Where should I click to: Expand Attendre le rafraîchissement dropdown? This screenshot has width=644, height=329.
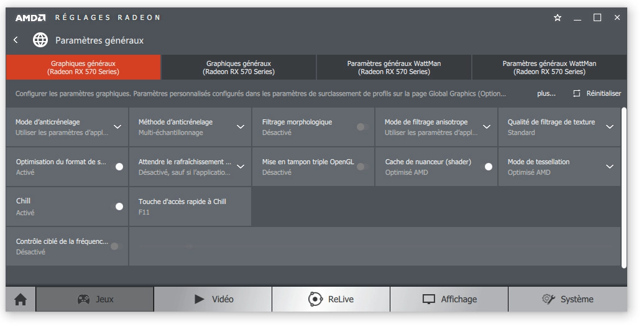pyautogui.click(x=241, y=167)
